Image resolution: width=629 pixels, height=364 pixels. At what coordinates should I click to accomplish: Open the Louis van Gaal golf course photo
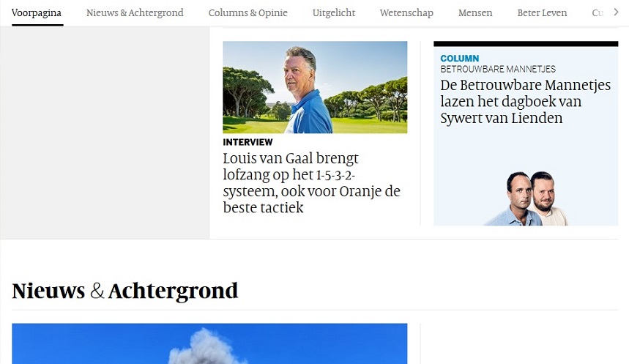click(x=315, y=87)
